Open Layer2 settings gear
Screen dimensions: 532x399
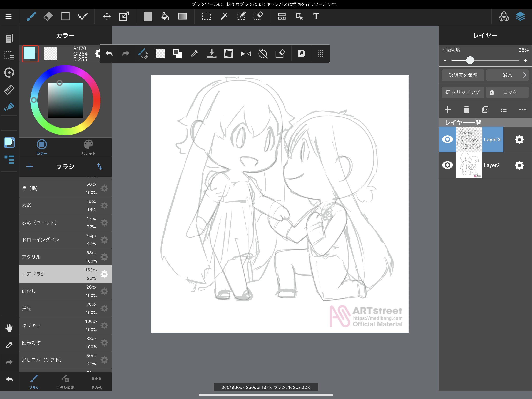(519, 165)
